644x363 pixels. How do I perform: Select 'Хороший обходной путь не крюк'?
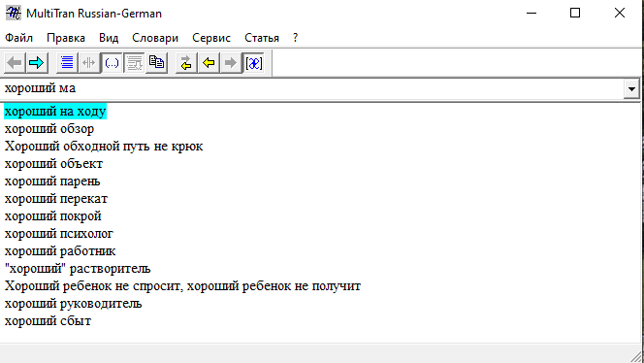104,147
